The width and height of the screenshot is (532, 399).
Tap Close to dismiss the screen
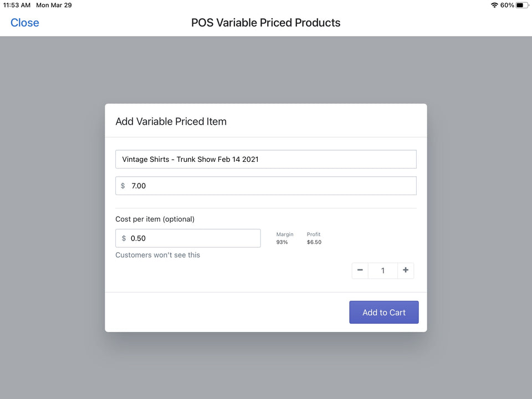point(24,23)
